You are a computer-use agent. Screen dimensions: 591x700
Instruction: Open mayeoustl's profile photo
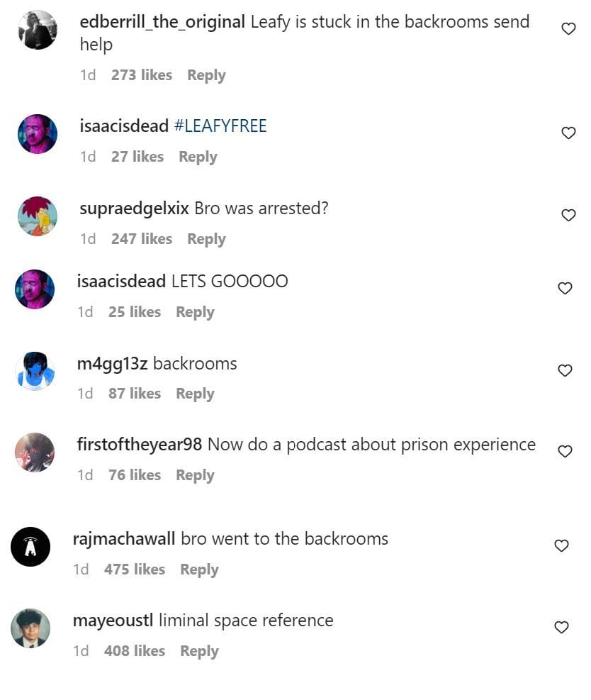point(30,628)
